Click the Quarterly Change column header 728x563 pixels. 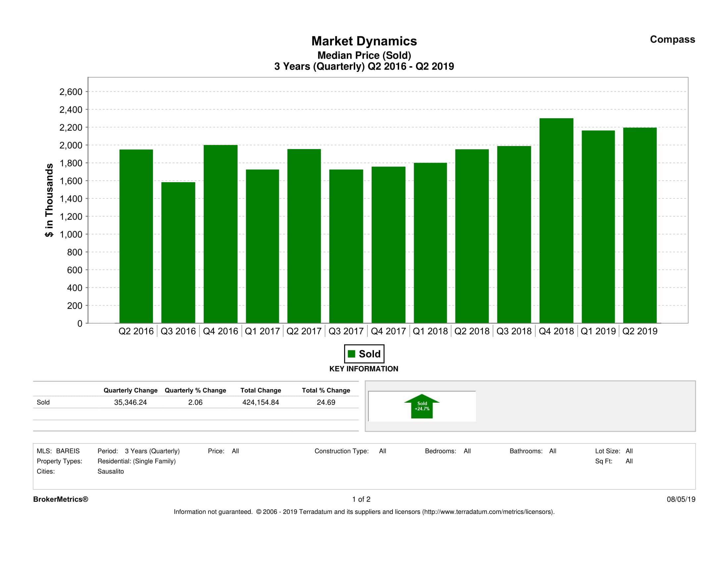(130, 390)
